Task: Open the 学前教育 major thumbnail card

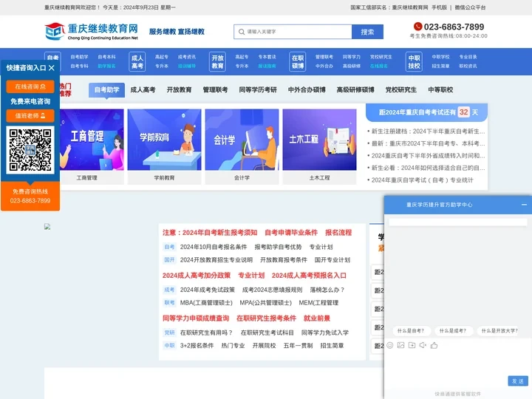Action: [x=164, y=146]
